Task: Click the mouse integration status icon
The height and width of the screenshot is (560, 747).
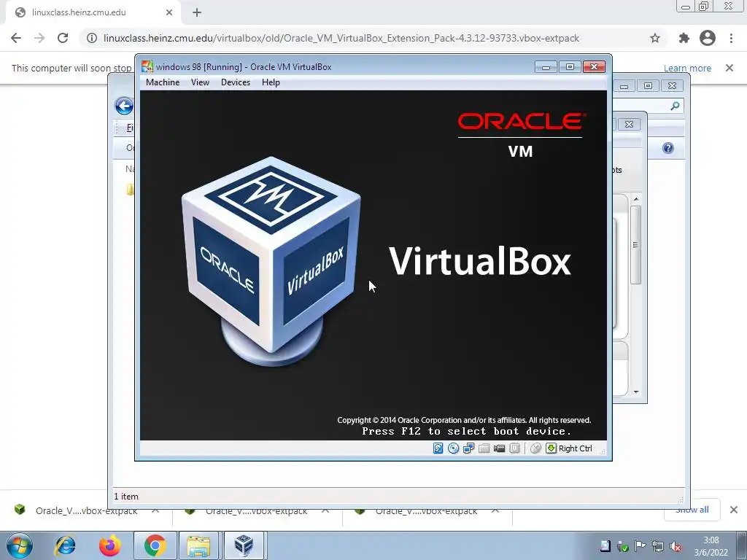Action: [535, 448]
